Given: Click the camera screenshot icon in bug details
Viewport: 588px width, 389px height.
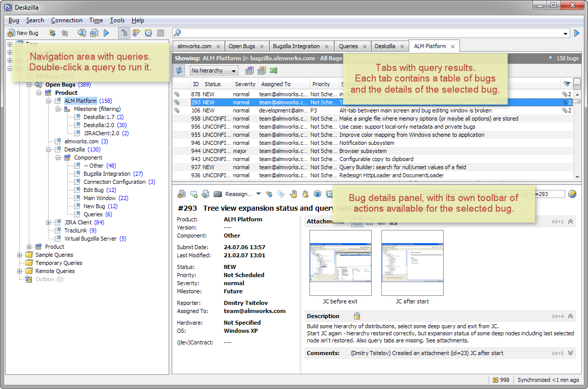Looking at the screenshot, I should 217,194.
